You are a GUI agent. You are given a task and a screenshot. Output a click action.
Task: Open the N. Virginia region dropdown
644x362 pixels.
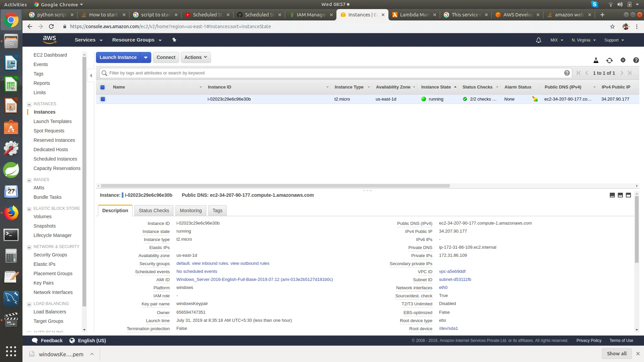584,40
